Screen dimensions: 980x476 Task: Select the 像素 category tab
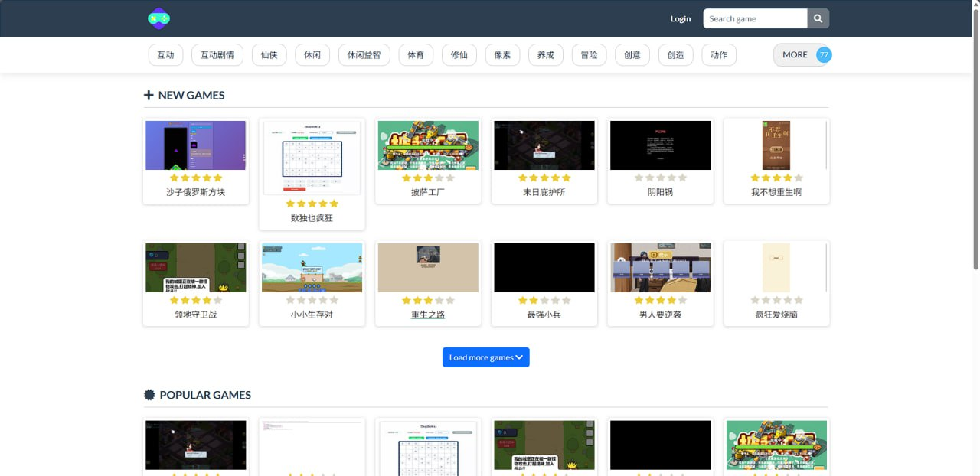(502, 54)
